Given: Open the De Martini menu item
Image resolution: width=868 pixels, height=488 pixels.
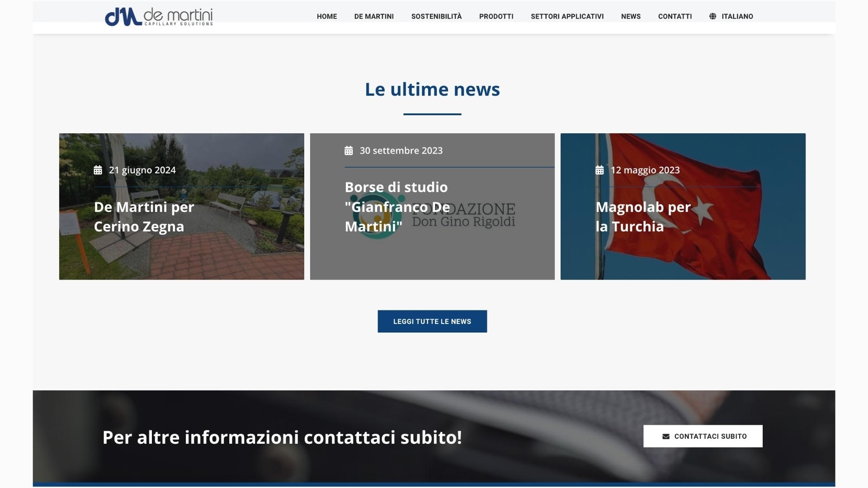Looking at the screenshot, I should [x=374, y=16].
